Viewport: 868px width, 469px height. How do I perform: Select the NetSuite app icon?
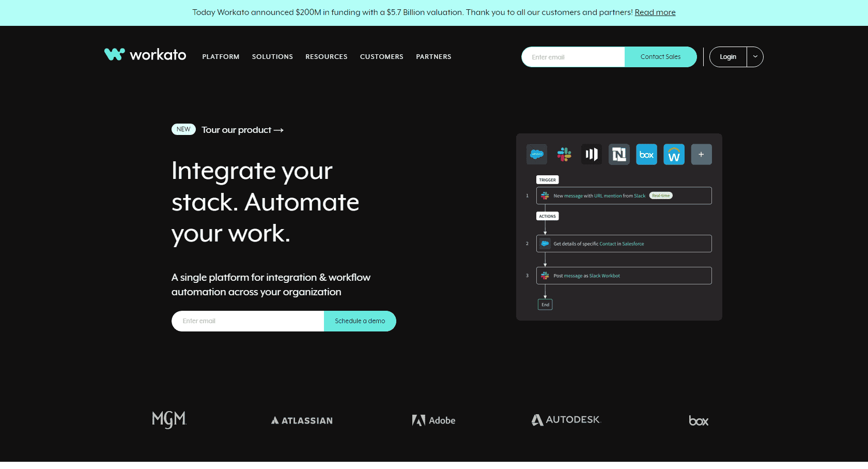[619, 154]
